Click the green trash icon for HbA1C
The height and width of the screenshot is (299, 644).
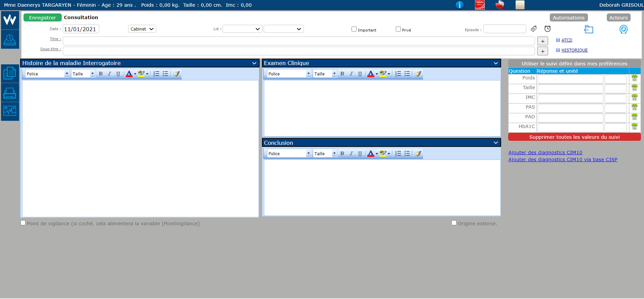[x=634, y=127]
